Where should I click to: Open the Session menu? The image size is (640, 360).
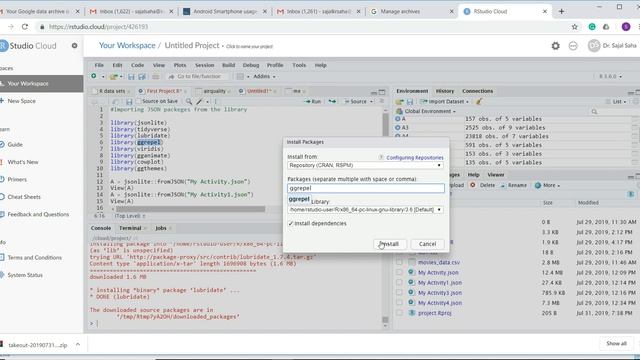[x=204, y=65]
